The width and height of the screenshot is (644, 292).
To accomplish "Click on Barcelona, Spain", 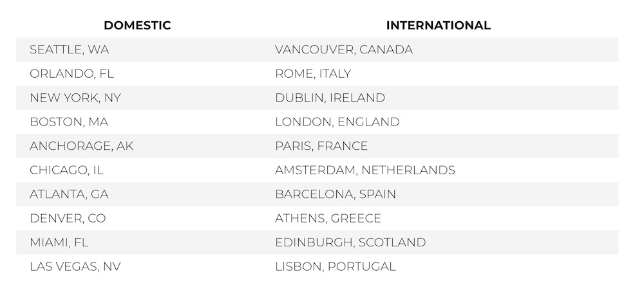I will tap(335, 194).
